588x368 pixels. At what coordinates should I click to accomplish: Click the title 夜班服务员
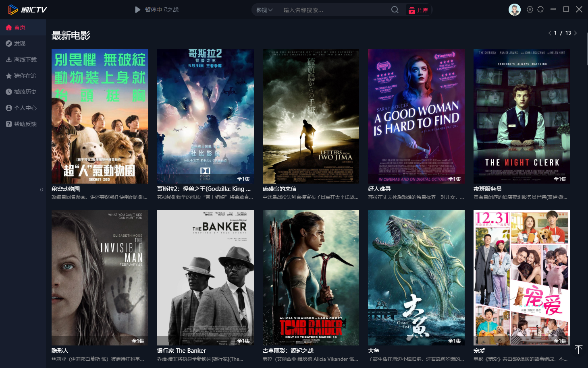(488, 189)
